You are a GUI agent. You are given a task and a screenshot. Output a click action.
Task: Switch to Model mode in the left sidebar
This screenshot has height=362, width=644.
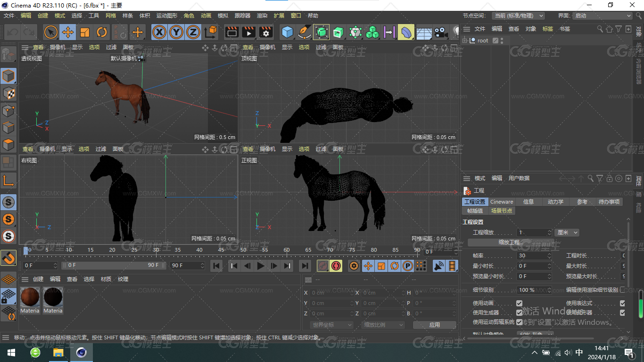pyautogui.click(x=8, y=76)
